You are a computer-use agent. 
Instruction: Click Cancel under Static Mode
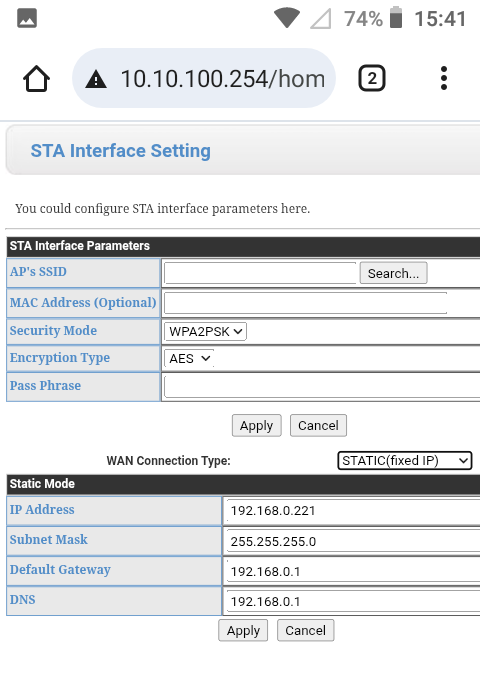click(305, 630)
